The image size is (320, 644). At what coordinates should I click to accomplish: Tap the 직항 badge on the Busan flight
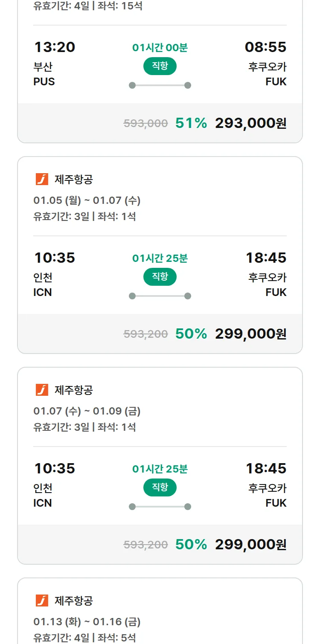160,66
